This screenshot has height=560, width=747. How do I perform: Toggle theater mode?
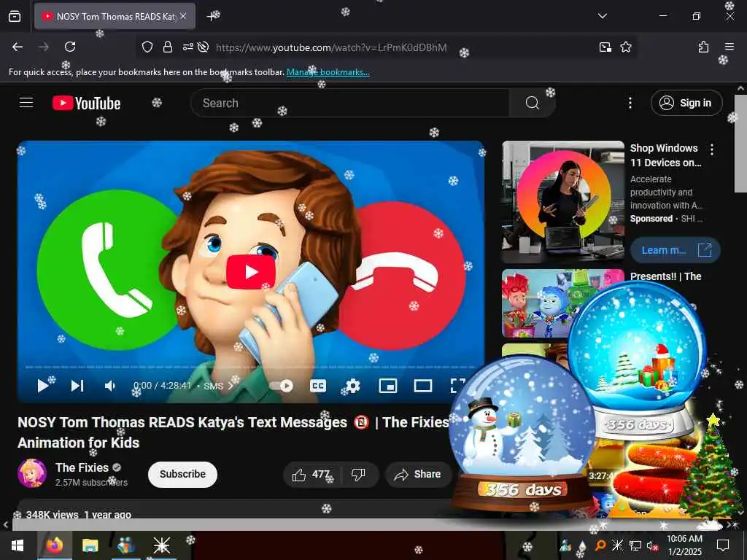(422, 386)
